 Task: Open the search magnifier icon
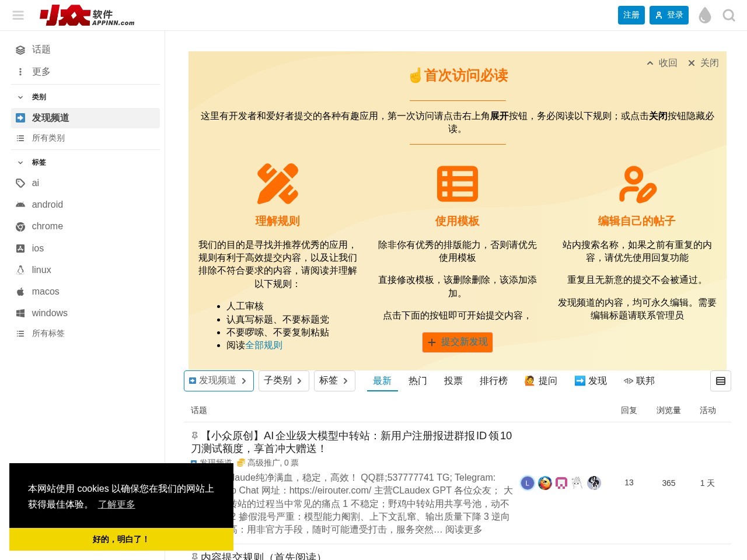click(728, 15)
